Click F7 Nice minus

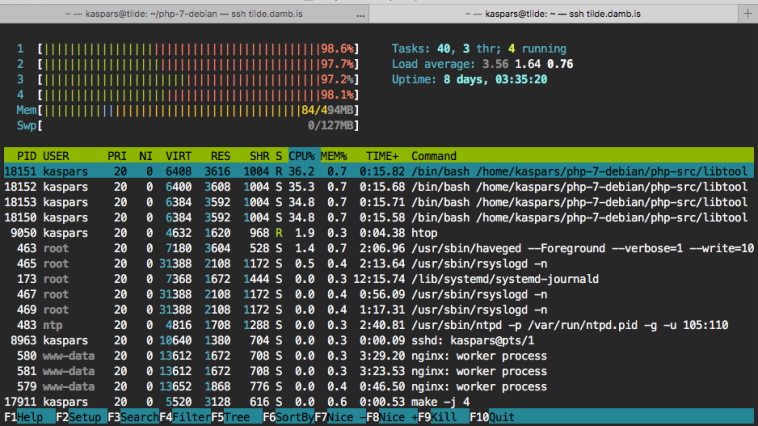point(340,417)
